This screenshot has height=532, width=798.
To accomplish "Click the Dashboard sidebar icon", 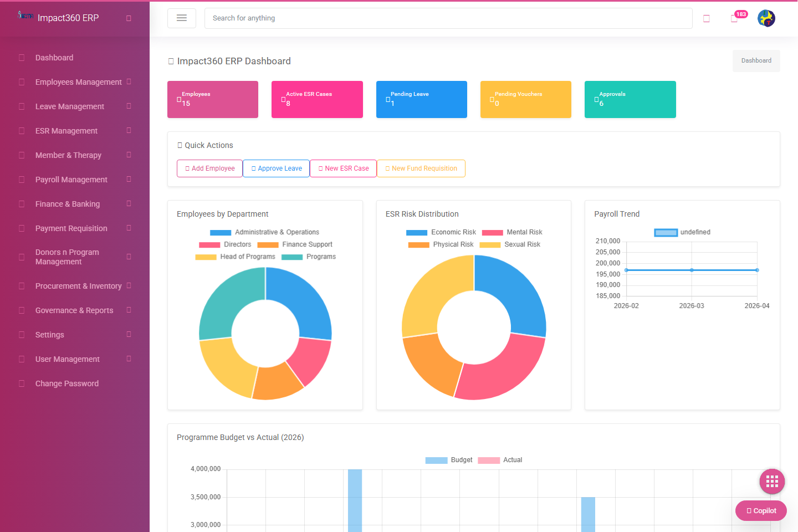I will 22,58.
